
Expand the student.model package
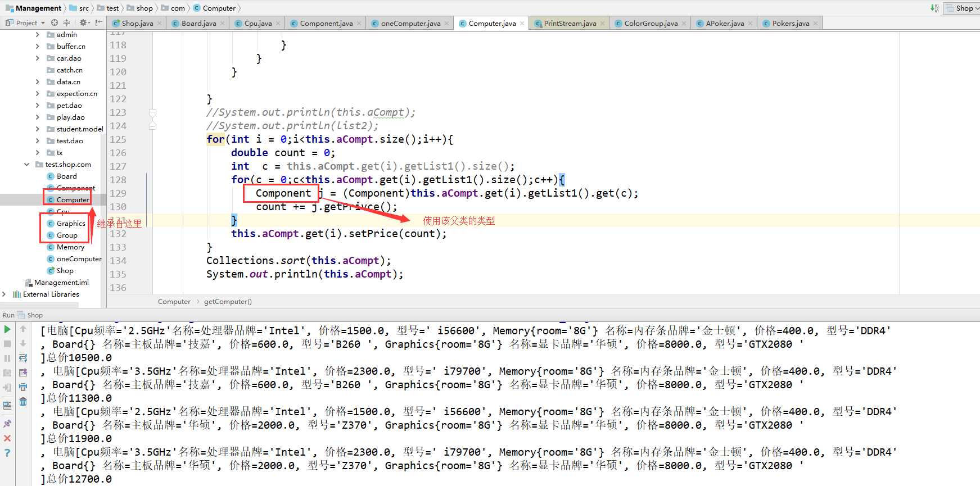pyautogui.click(x=38, y=129)
